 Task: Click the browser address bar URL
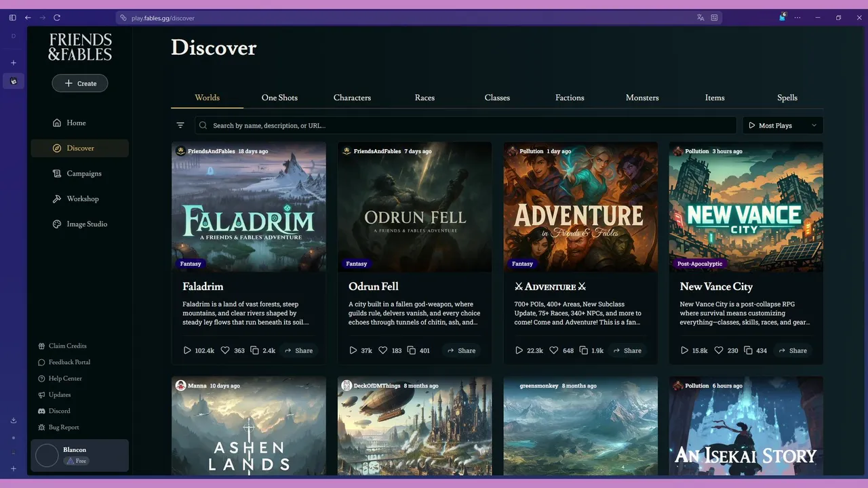[x=163, y=18]
